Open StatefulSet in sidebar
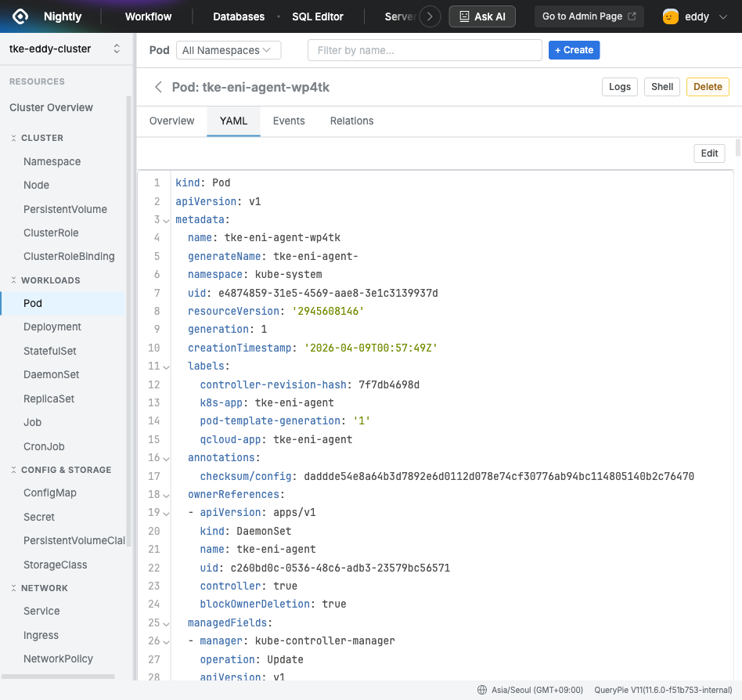742x700 pixels. 49,352
